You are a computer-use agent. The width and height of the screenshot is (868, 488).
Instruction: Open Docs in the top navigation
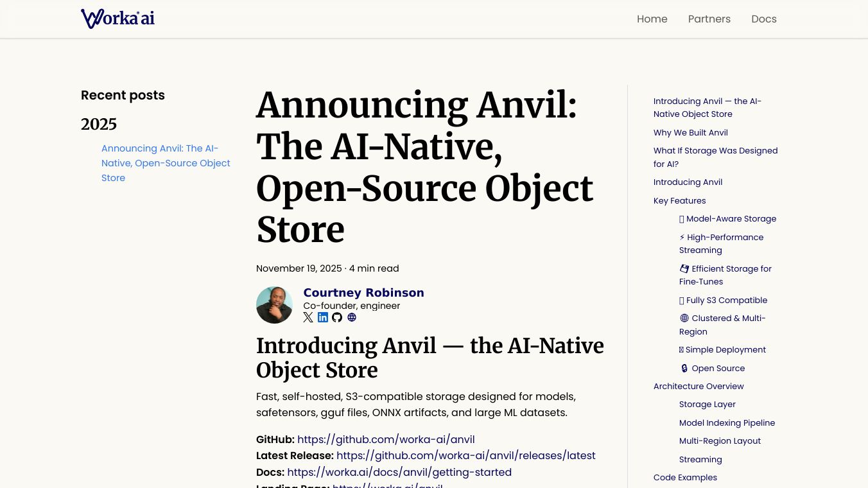(x=764, y=19)
